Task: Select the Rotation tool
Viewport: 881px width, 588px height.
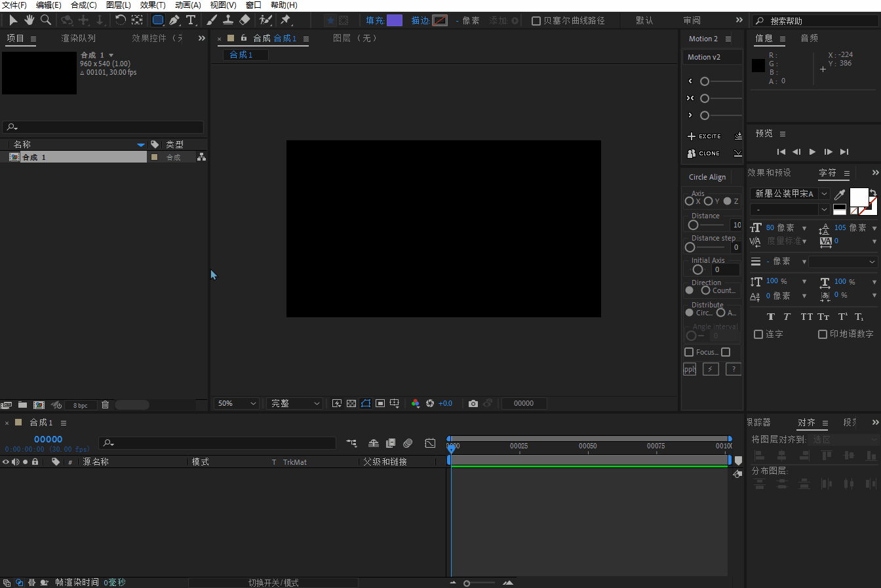Action: [x=121, y=20]
